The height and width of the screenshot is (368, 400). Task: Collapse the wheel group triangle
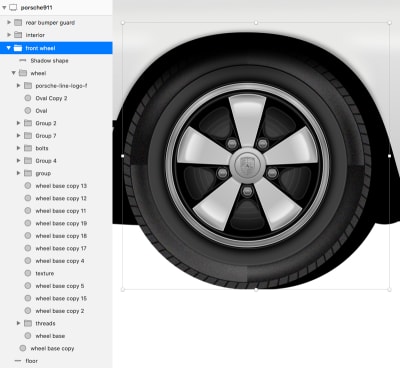(14, 73)
